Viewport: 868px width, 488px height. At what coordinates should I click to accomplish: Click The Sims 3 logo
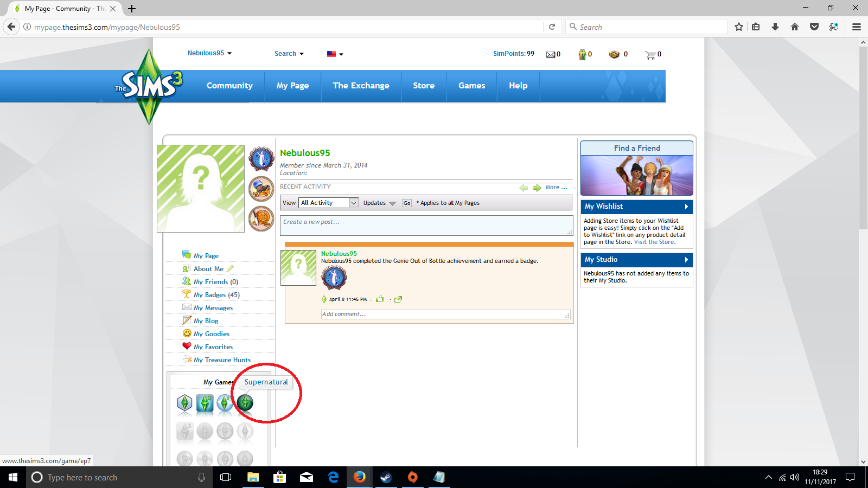point(149,86)
